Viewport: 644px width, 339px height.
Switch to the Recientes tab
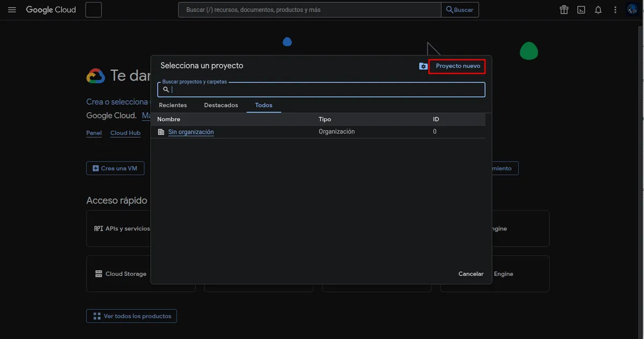pyautogui.click(x=173, y=105)
